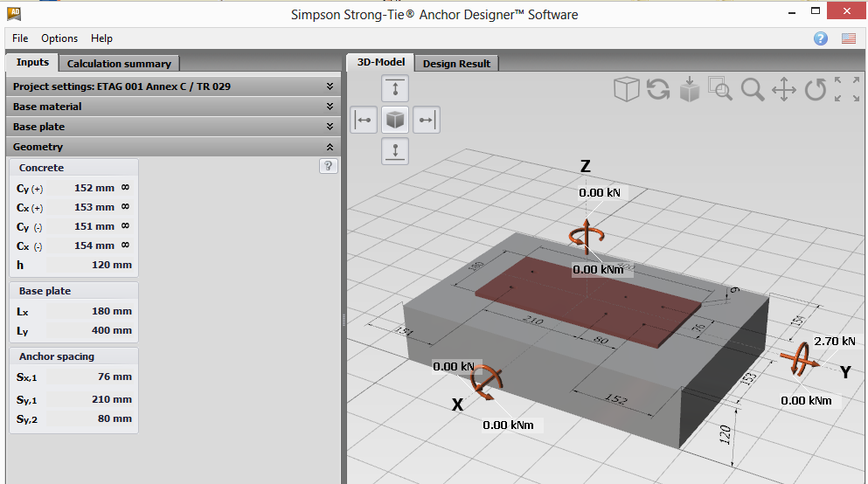This screenshot has width=868, height=484.
Task: Click the Y-axis moment rotation arrow
Action: [799, 360]
